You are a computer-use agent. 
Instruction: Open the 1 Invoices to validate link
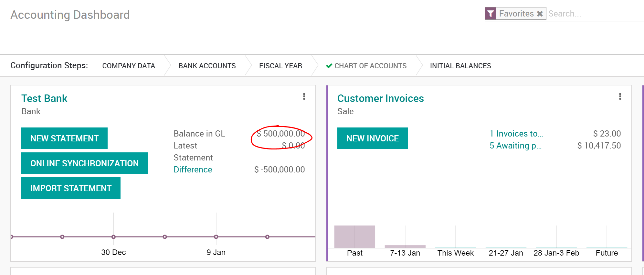[x=516, y=134]
